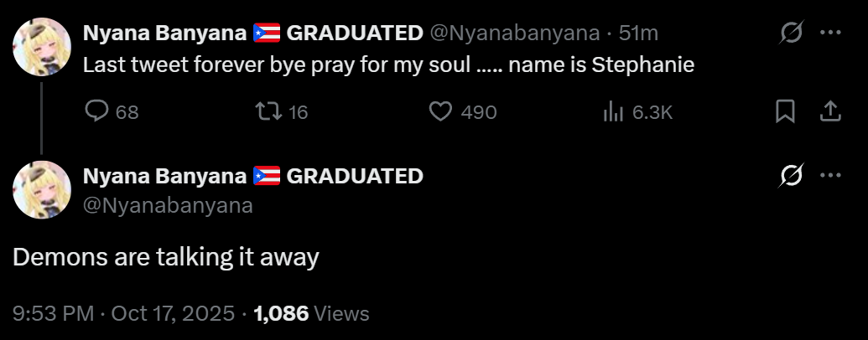868x340 pixels.
Task: Bookmark the first tweet
Action: [x=785, y=111]
